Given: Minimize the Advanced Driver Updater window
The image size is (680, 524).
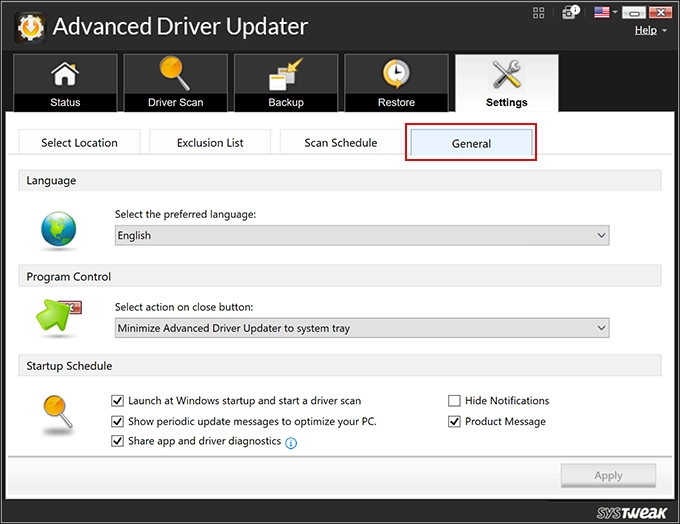Looking at the screenshot, I should (x=634, y=13).
